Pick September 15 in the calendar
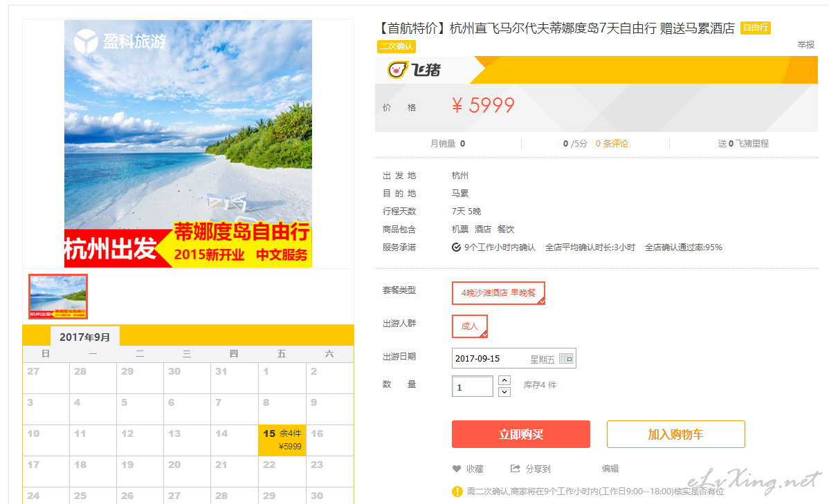829x504 pixels. pyautogui.click(x=282, y=440)
